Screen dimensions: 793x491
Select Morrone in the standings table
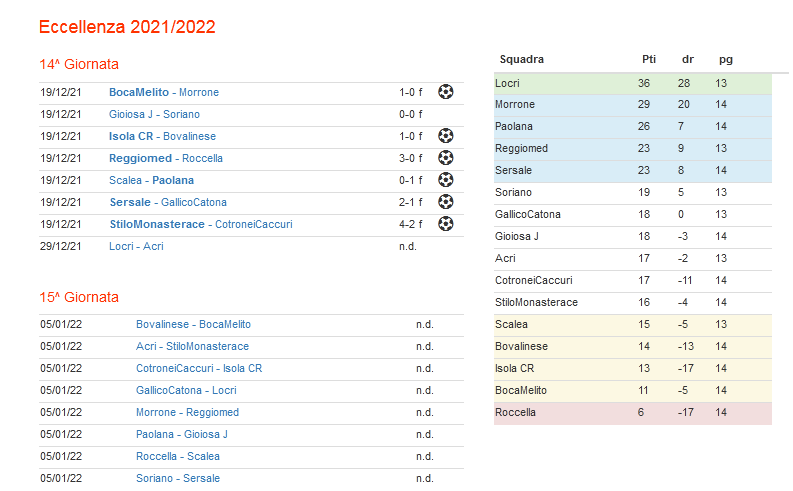[x=515, y=105]
